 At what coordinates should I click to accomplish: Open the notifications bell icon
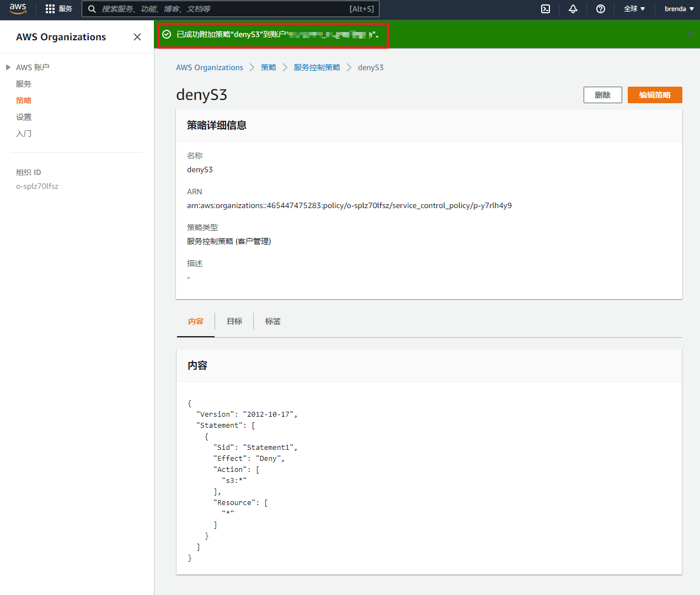573,9
